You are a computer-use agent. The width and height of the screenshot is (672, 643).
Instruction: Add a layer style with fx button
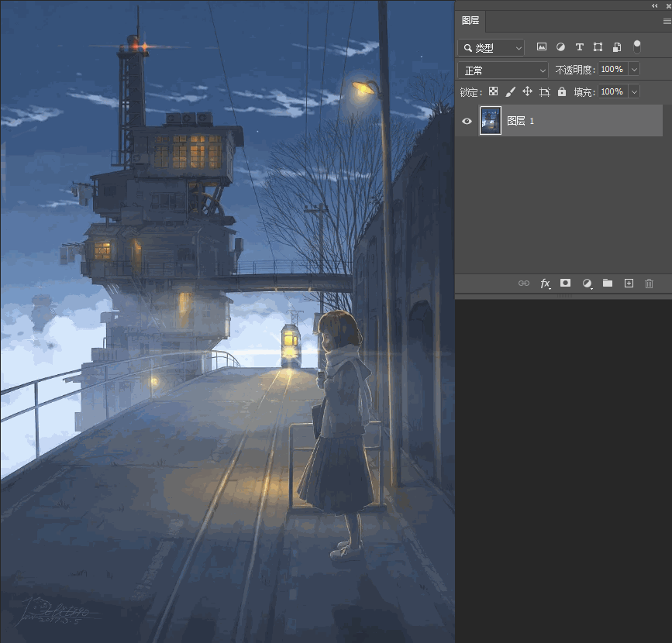click(x=545, y=284)
